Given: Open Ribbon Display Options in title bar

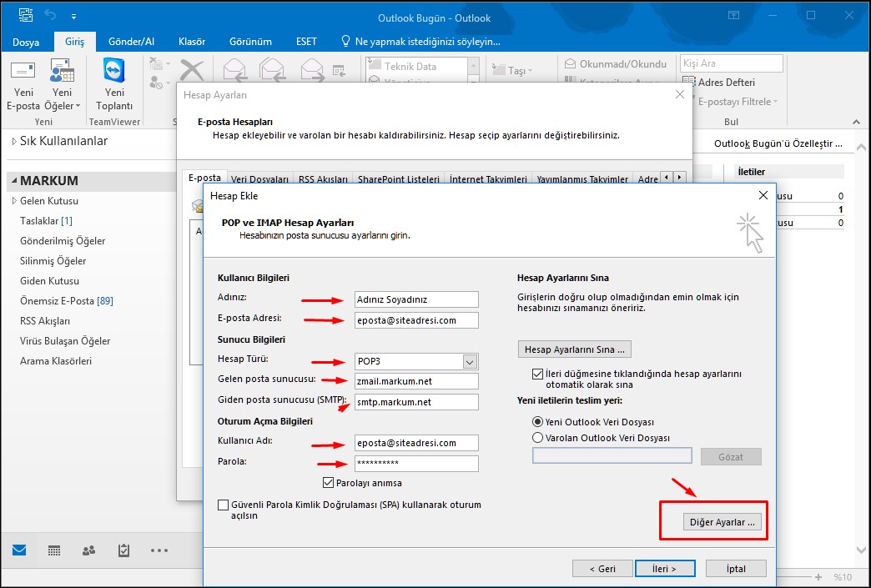Looking at the screenshot, I should pos(734,16).
